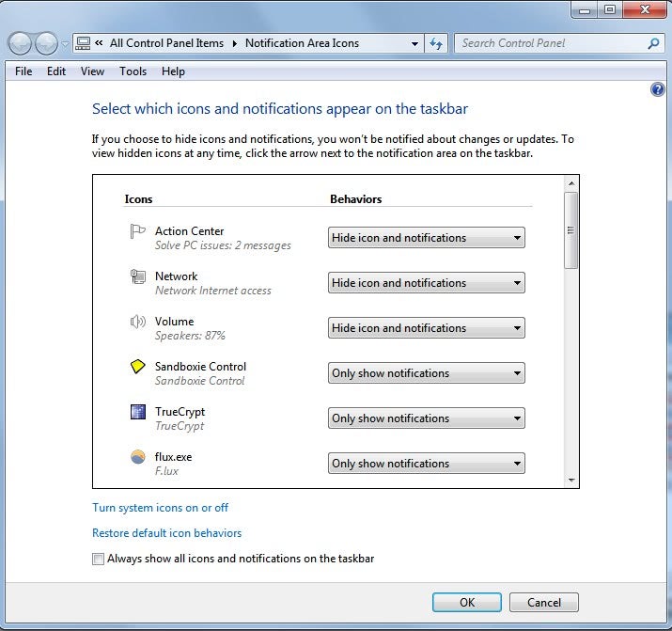Click 'Solve PC issues: 2 messages' text

coord(223,245)
